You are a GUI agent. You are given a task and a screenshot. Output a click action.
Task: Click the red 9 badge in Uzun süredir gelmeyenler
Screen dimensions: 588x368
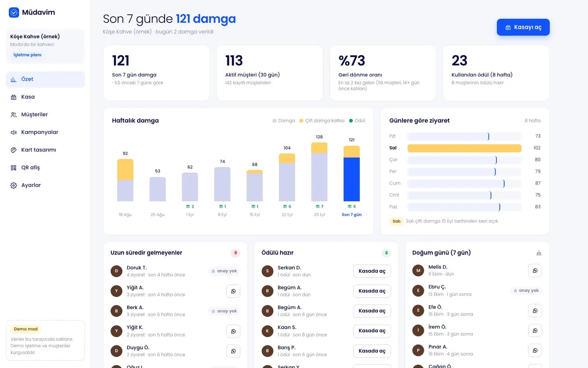[236, 253]
